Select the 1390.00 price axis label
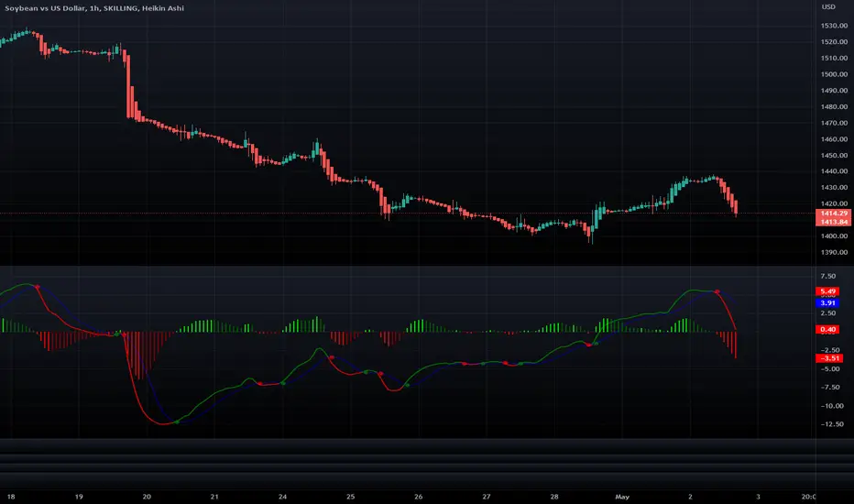The image size is (854, 504). point(834,253)
